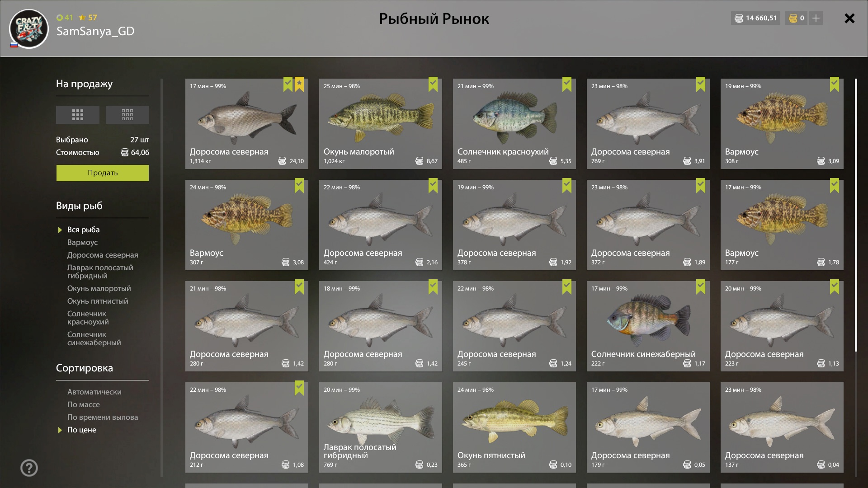
Task: Sell selected fish with Продать button
Action: (103, 173)
